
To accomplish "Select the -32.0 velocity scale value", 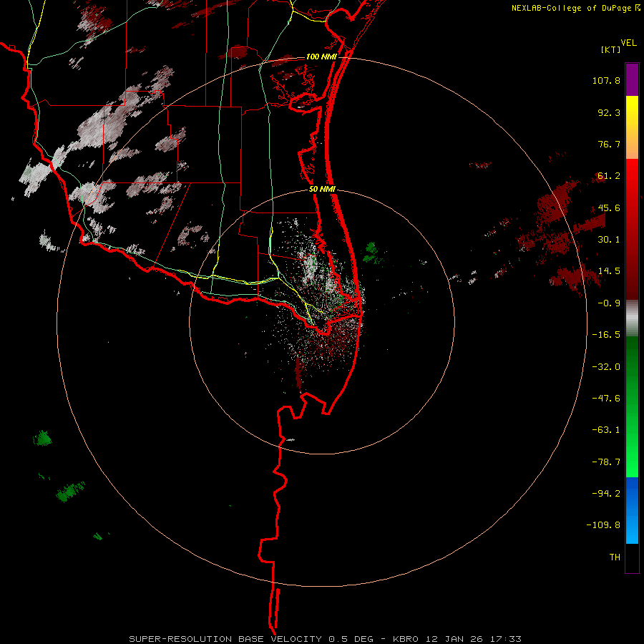I will coord(606,367).
